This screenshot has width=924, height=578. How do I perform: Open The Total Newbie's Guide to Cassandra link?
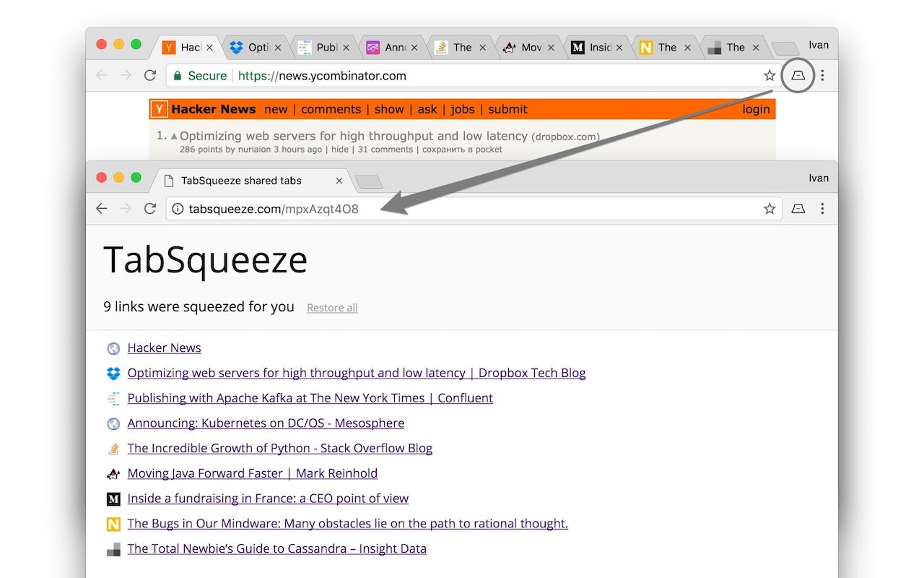tap(277, 549)
